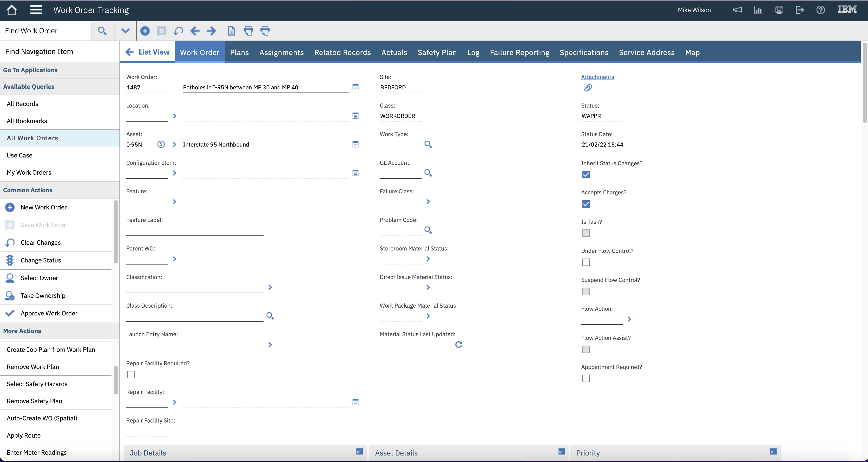Switch to the Failure Reporting tab
The width and height of the screenshot is (868, 462).
(x=519, y=52)
